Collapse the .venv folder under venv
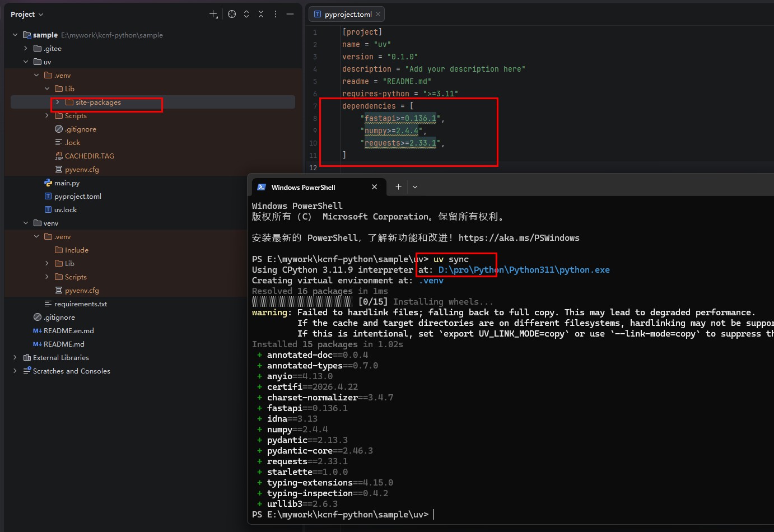This screenshot has width=774, height=532. (x=36, y=236)
